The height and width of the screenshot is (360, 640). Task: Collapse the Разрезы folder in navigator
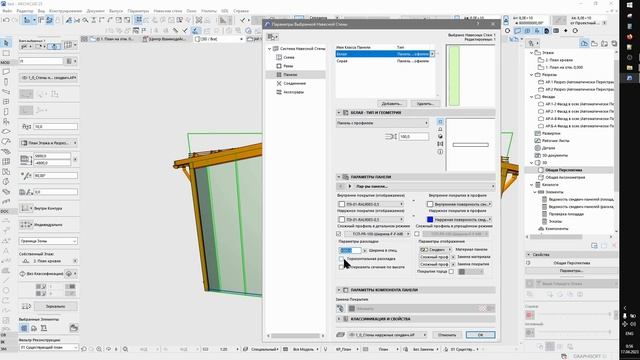coord(531,75)
